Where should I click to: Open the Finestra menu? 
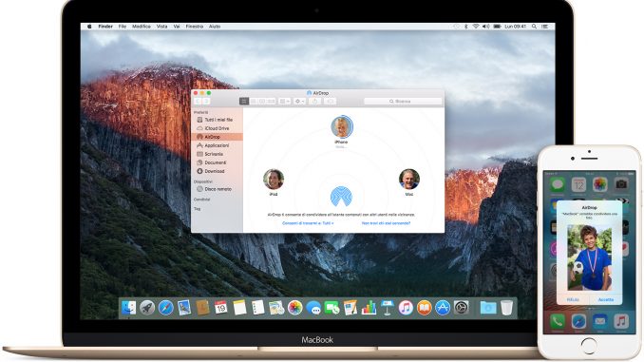[x=195, y=27]
